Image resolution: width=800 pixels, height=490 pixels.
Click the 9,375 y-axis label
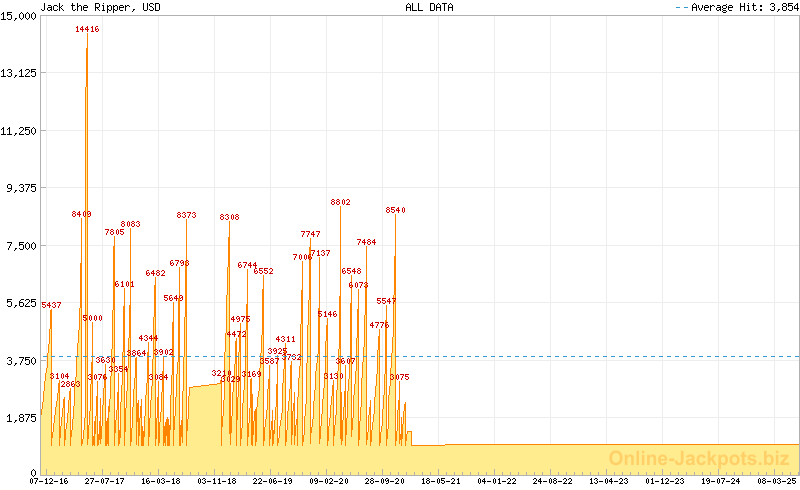(x=23, y=188)
